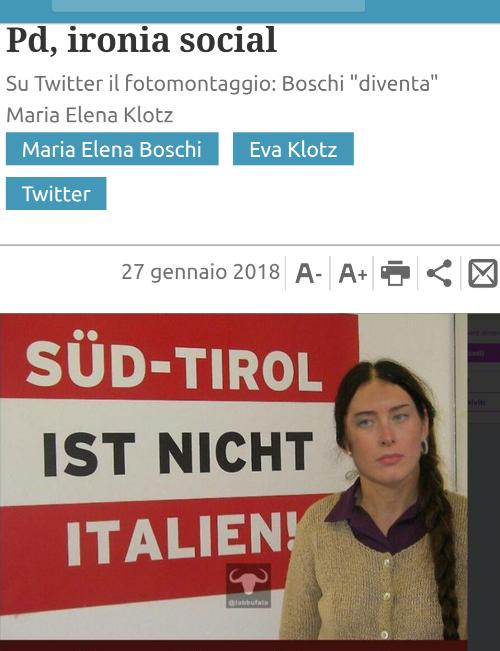The image size is (500, 651).
Task: Select the publication date 27 gennaio 2018
Action: coord(201,272)
